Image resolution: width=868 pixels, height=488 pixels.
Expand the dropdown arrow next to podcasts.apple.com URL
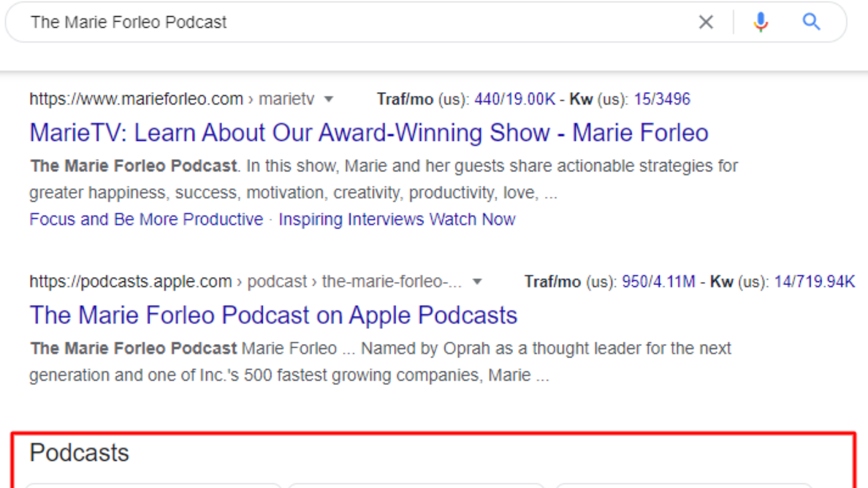click(477, 281)
